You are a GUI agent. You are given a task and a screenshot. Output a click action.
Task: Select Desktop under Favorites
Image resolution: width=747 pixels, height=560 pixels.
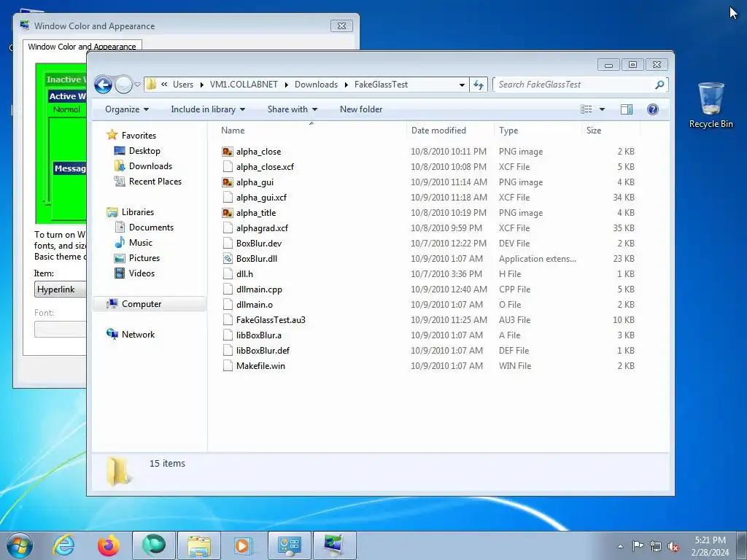click(x=144, y=151)
